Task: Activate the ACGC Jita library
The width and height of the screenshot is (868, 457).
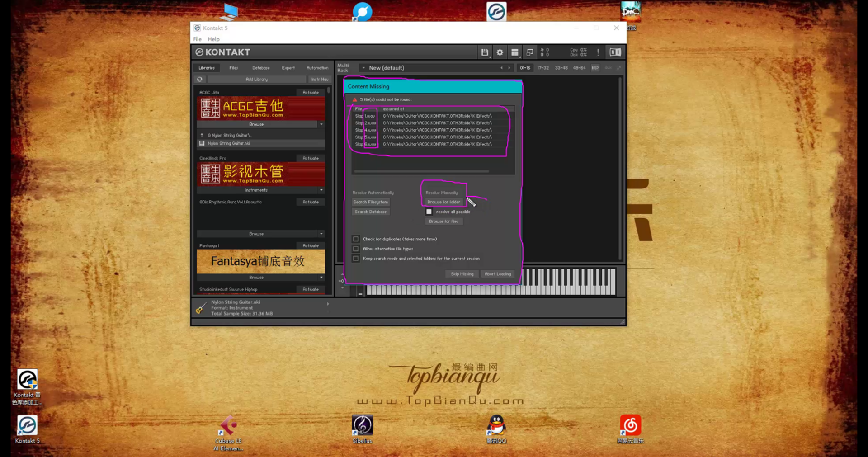Action: pos(311,93)
